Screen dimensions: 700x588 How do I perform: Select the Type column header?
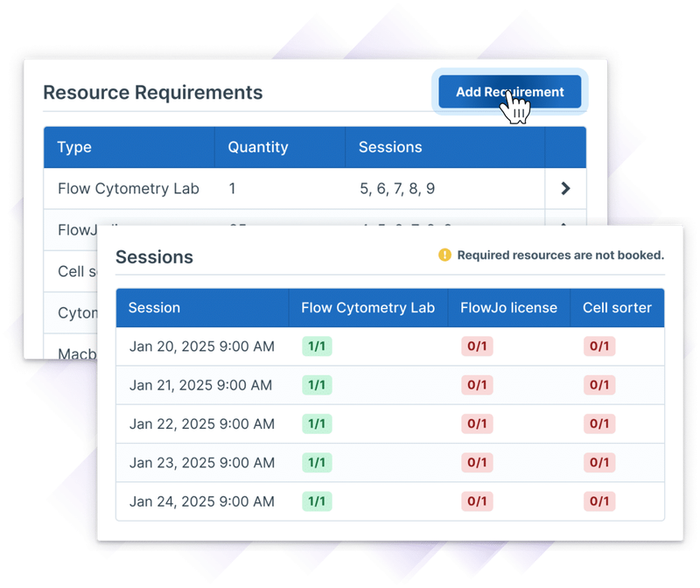[x=74, y=147]
